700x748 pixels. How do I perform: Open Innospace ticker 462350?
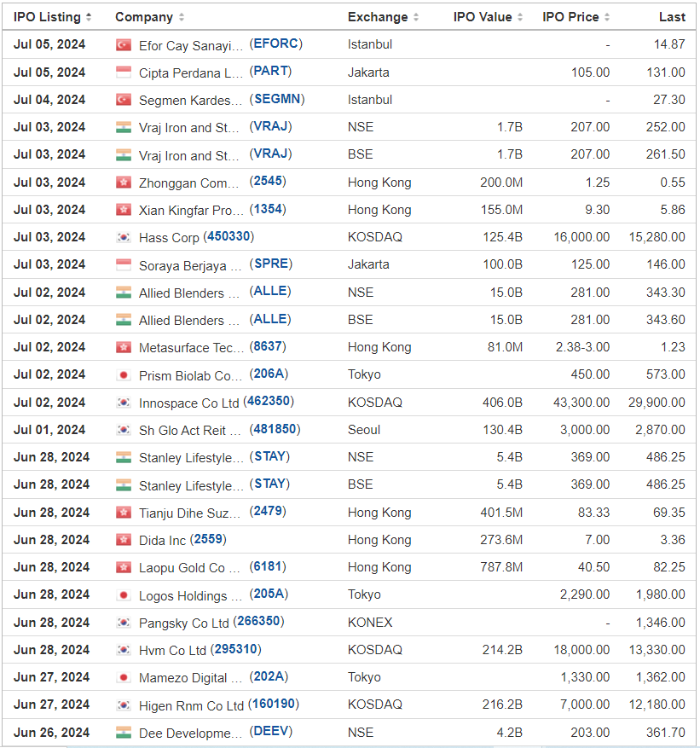pos(269,401)
